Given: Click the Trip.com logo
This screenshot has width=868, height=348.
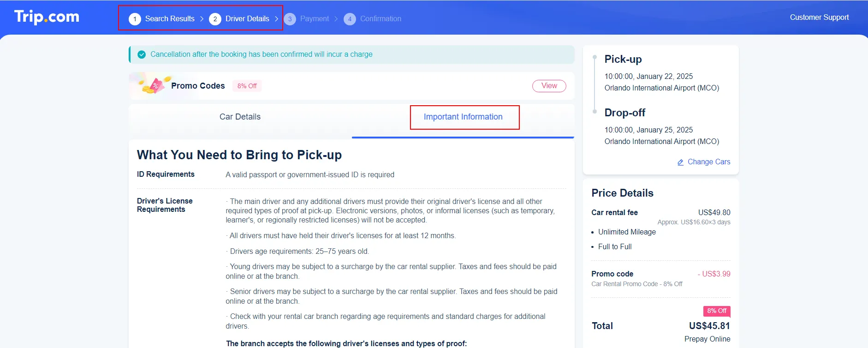Looking at the screenshot, I should [47, 17].
